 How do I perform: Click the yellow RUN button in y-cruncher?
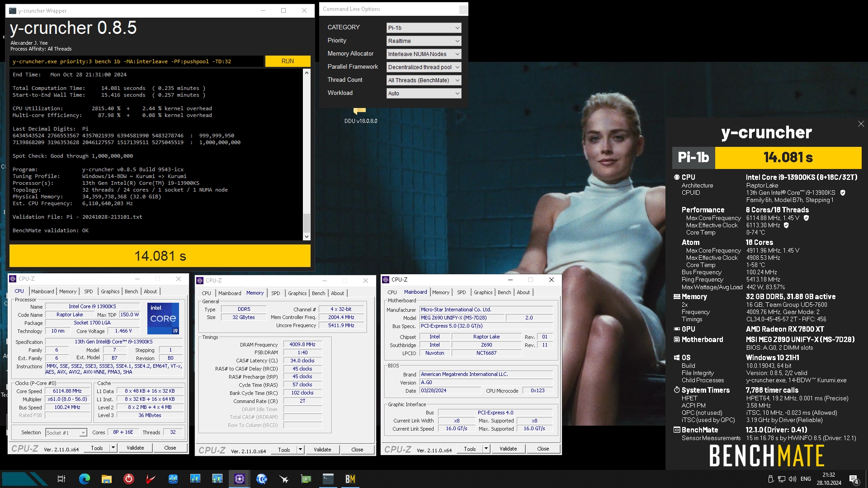click(x=288, y=61)
